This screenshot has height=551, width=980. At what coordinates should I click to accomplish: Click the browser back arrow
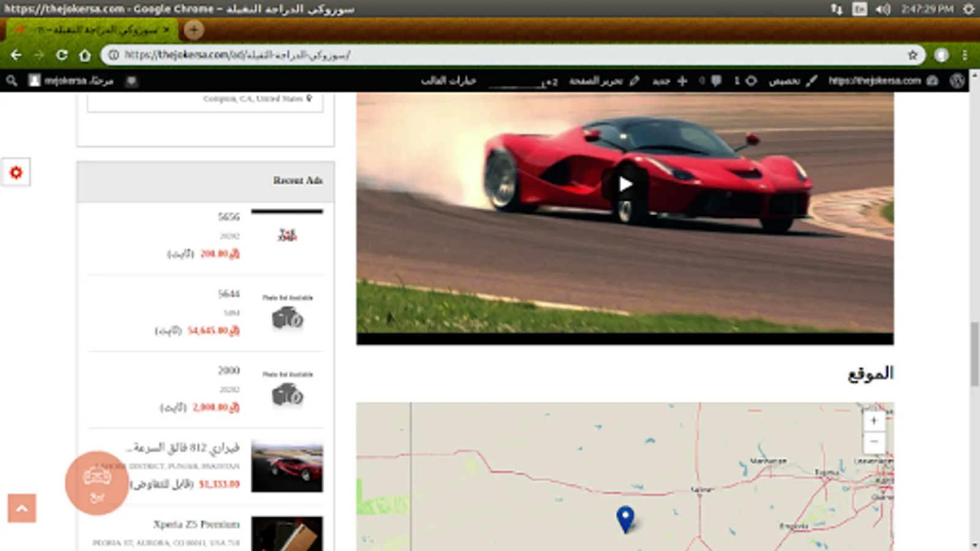pyautogui.click(x=16, y=55)
